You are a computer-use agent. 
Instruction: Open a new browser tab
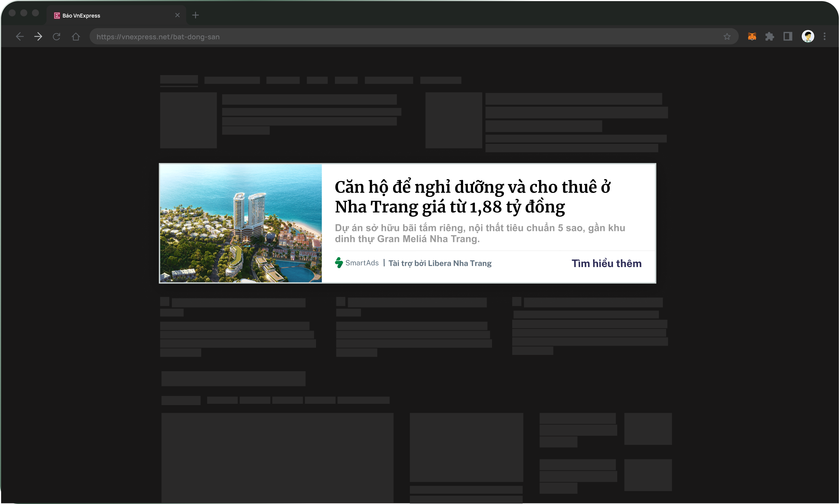tap(195, 15)
